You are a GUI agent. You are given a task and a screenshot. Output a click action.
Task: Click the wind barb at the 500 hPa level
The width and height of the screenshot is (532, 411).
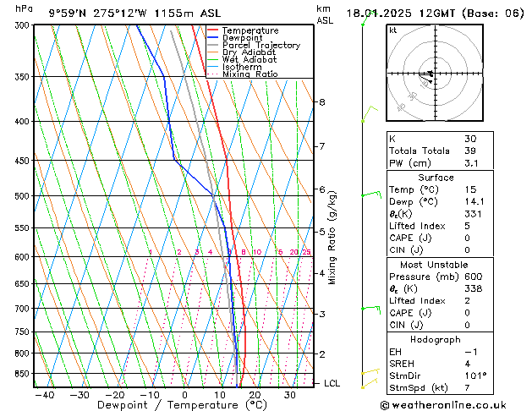371,195
